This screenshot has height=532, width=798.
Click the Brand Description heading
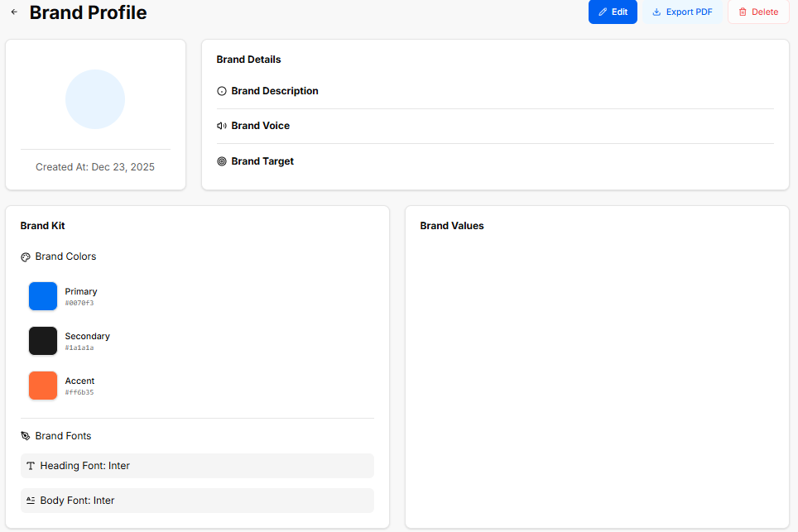275,91
